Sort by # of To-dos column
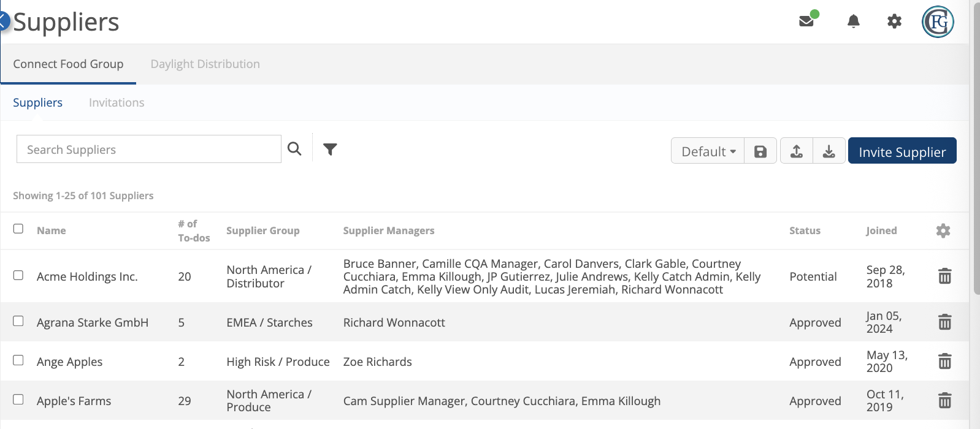Screen dimensions: 980x429 click(194, 230)
